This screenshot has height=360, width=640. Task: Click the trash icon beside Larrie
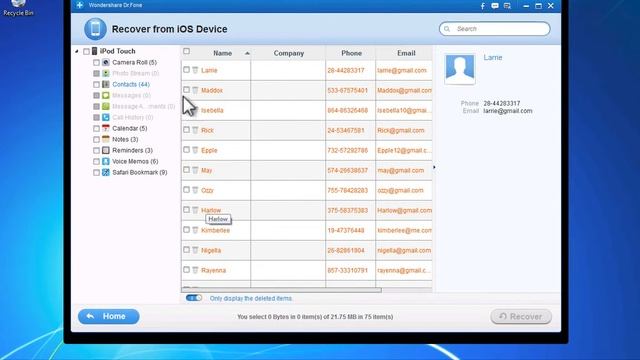pos(195,70)
